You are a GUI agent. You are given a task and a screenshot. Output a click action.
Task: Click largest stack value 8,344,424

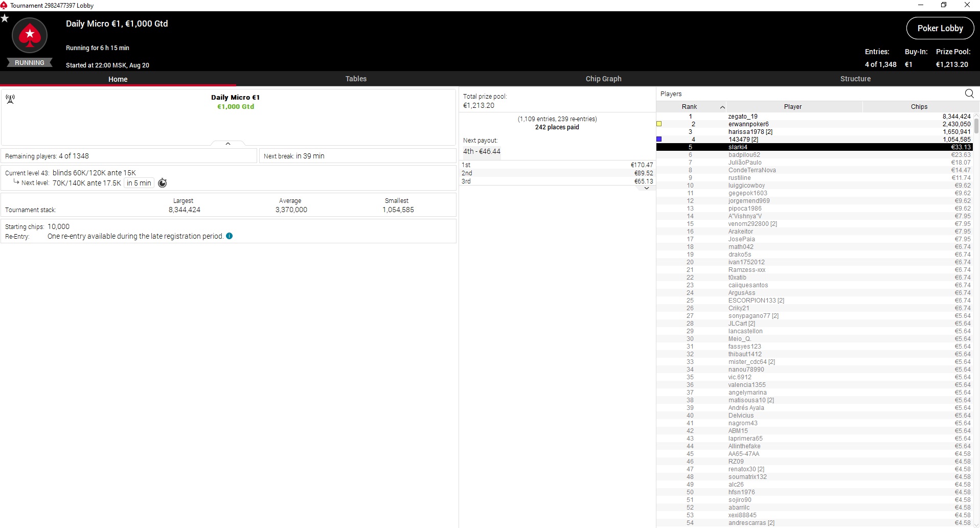pyautogui.click(x=185, y=210)
